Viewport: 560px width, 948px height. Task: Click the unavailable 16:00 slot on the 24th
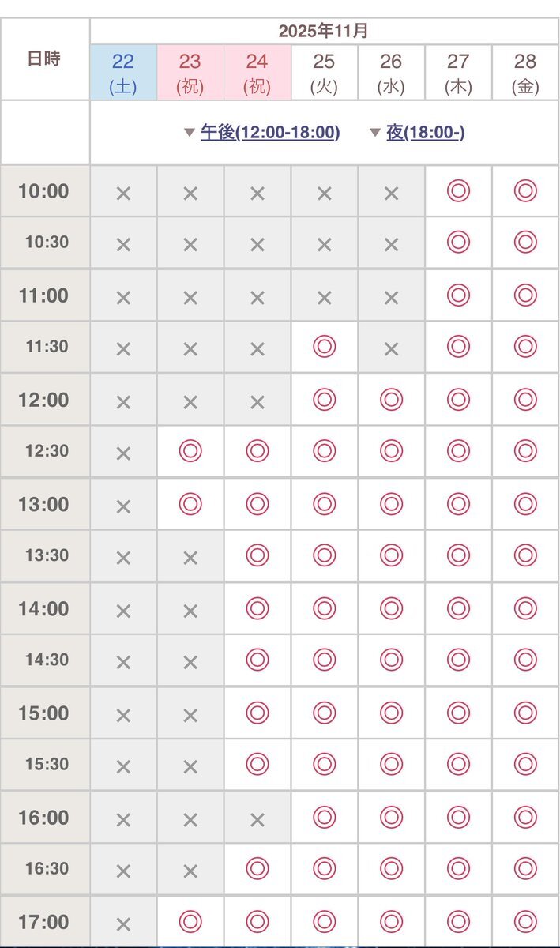pyautogui.click(x=257, y=820)
